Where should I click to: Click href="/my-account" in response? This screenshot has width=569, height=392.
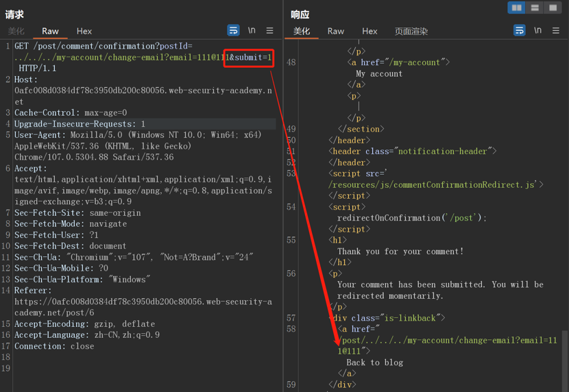click(x=400, y=62)
